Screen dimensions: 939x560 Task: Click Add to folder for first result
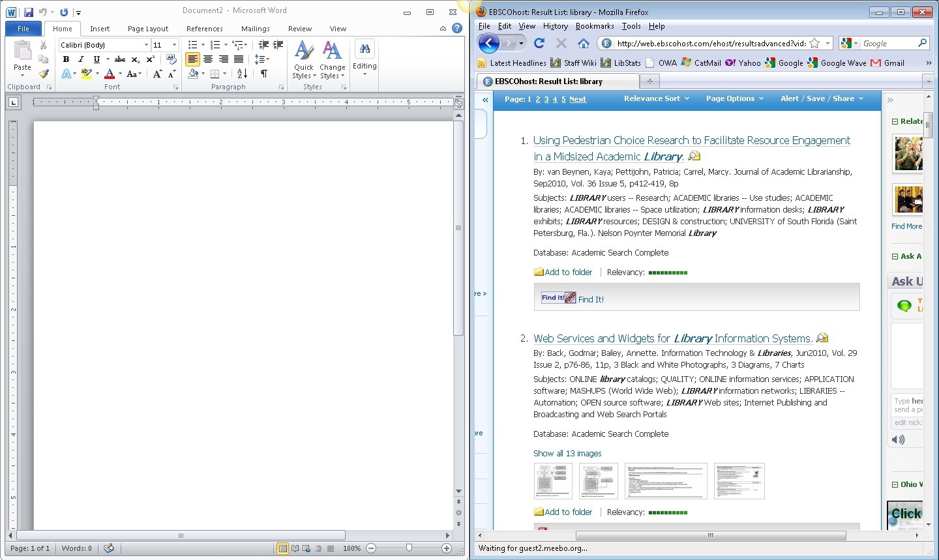[563, 273]
